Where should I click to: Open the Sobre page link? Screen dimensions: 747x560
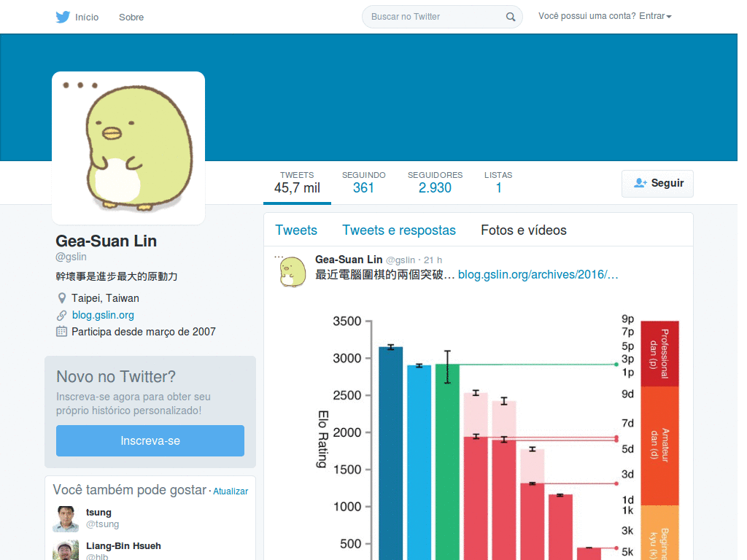[131, 17]
